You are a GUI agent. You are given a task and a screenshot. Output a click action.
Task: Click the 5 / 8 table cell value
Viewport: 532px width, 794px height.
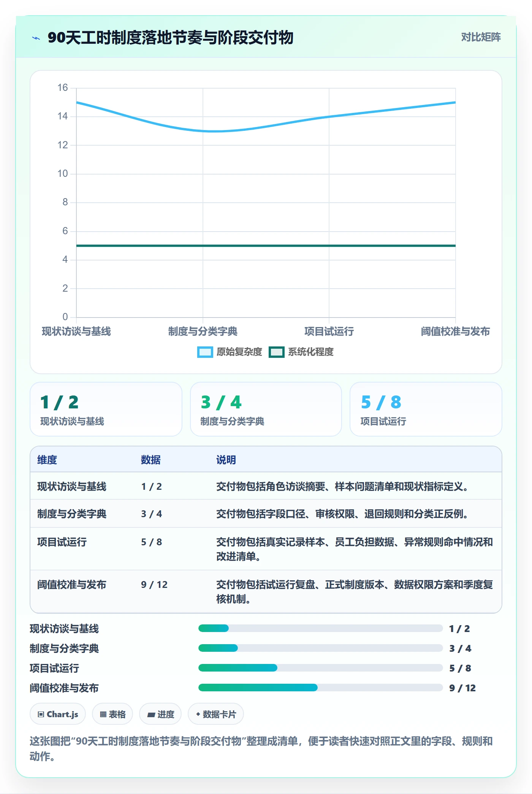(x=152, y=542)
